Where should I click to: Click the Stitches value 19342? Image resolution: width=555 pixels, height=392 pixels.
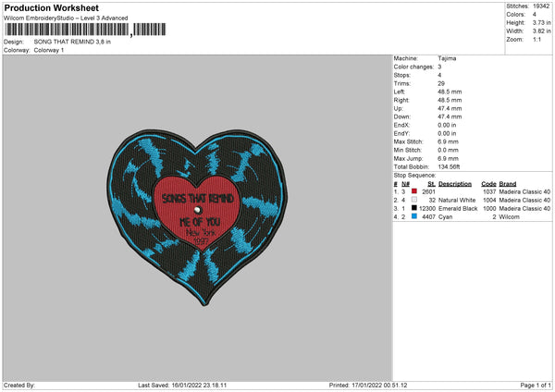pos(541,6)
